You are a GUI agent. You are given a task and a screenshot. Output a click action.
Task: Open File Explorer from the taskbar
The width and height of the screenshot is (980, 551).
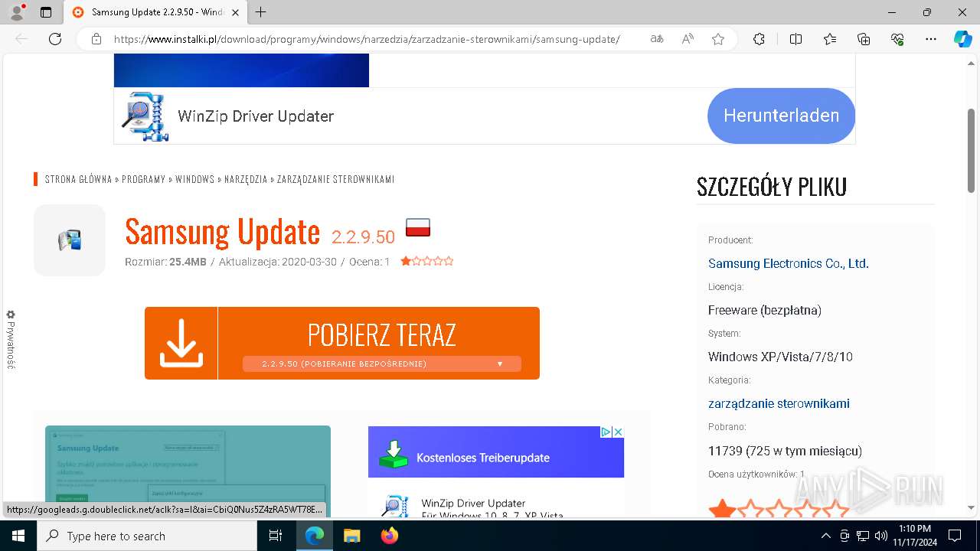coord(351,536)
